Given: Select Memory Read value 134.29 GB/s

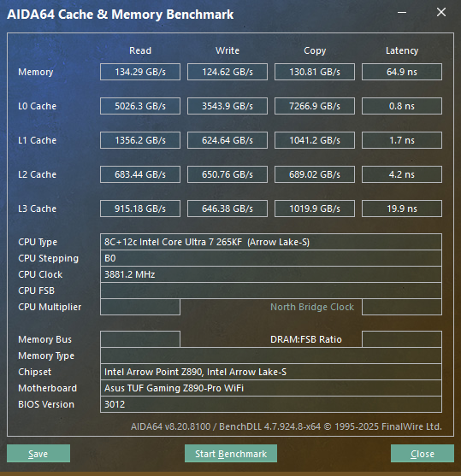Looking at the screenshot, I should (x=140, y=72).
